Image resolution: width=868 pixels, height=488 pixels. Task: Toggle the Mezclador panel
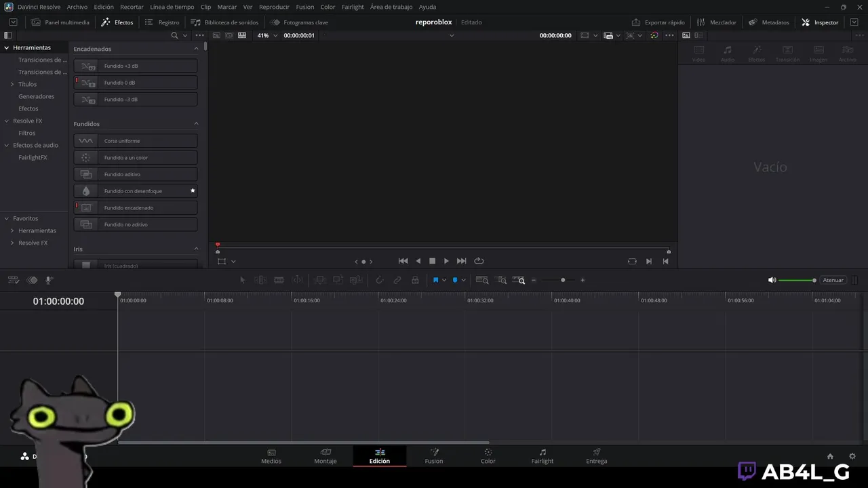click(716, 22)
